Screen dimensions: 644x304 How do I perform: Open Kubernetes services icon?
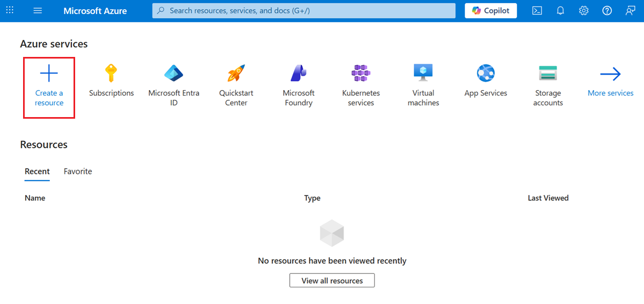[x=361, y=73]
